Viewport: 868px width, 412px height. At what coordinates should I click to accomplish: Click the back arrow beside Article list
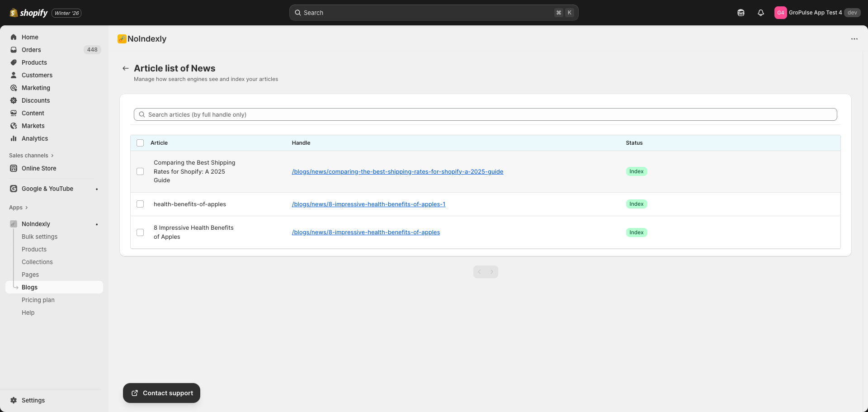point(126,68)
